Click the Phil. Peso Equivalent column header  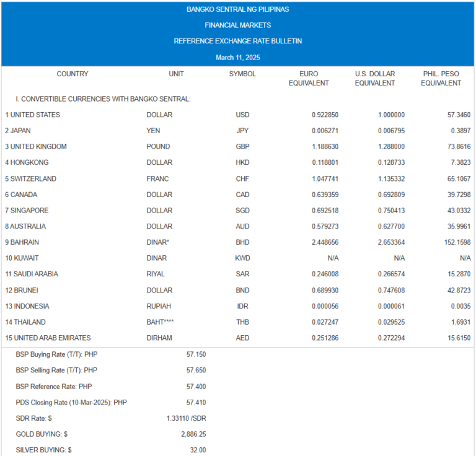coord(441,79)
